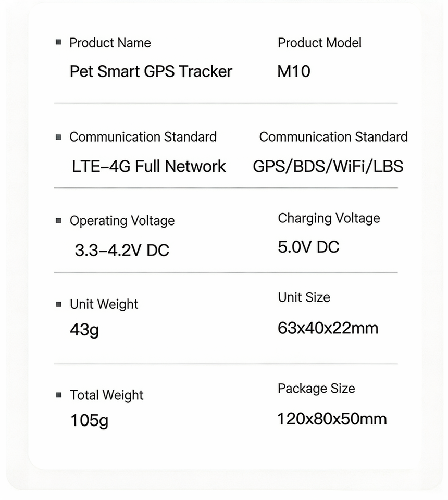Click the Operating Voltage label
Image resolution: width=448 pixels, height=500 pixels.
pos(122,221)
